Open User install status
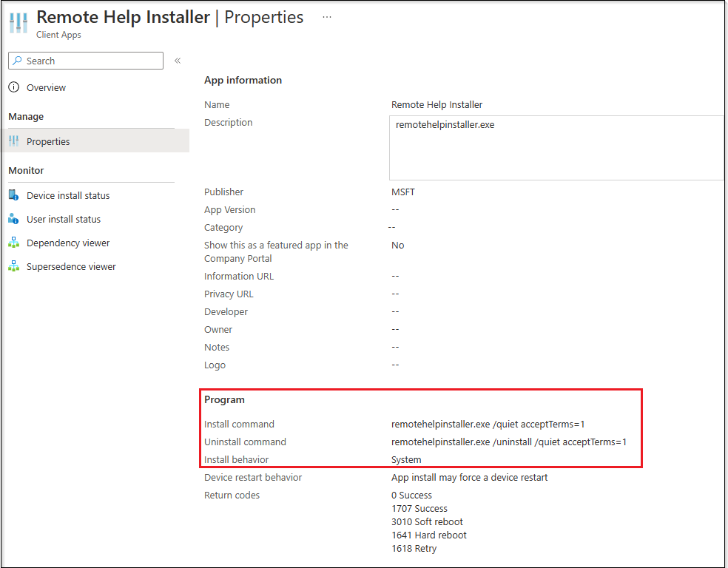This screenshot has height=568, width=728. click(x=63, y=220)
